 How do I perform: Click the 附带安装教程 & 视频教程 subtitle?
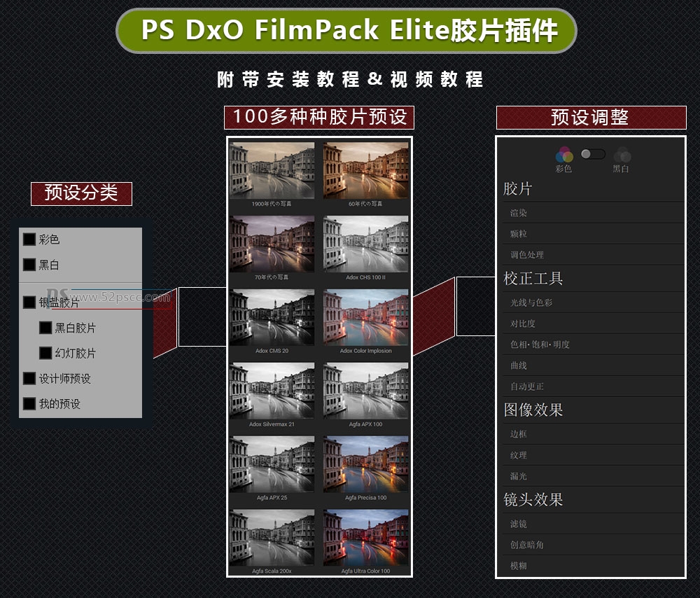coord(350,80)
